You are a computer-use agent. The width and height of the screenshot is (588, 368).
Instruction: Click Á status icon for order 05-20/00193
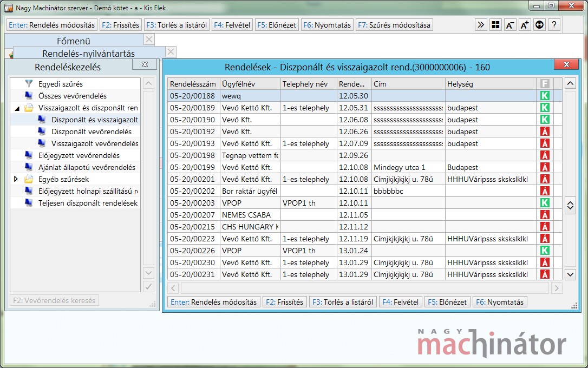(x=545, y=143)
